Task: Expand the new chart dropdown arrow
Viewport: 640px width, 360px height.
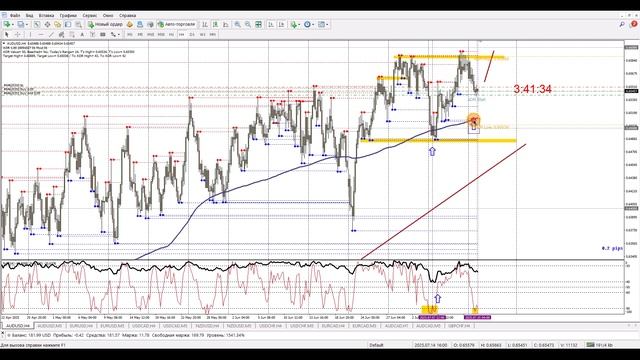Action: pos(13,24)
